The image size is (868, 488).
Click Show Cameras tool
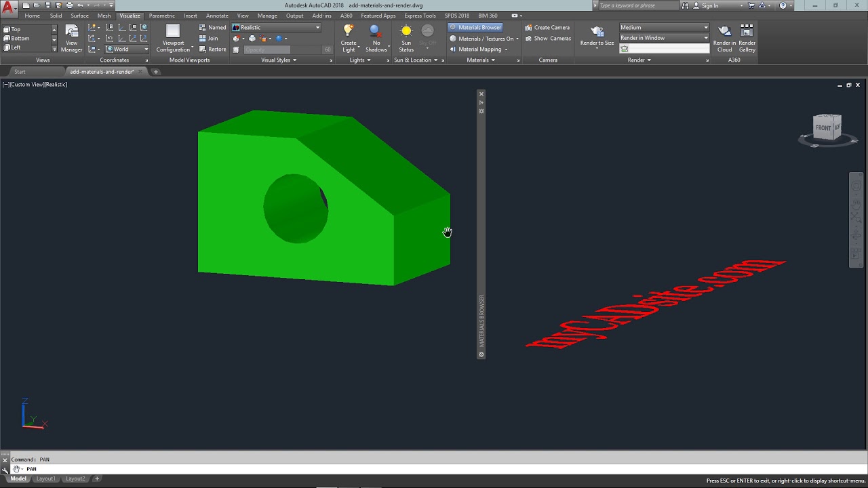point(547,39)
